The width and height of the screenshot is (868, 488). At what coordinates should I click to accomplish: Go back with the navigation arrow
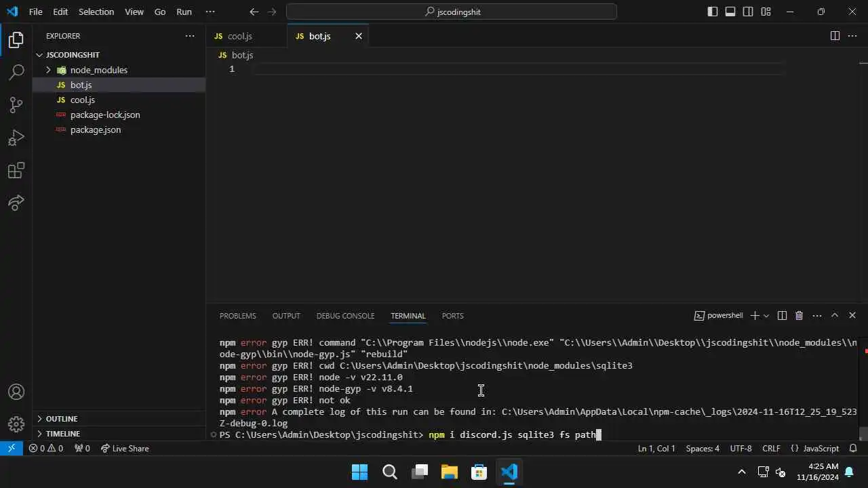click(254, 12)
